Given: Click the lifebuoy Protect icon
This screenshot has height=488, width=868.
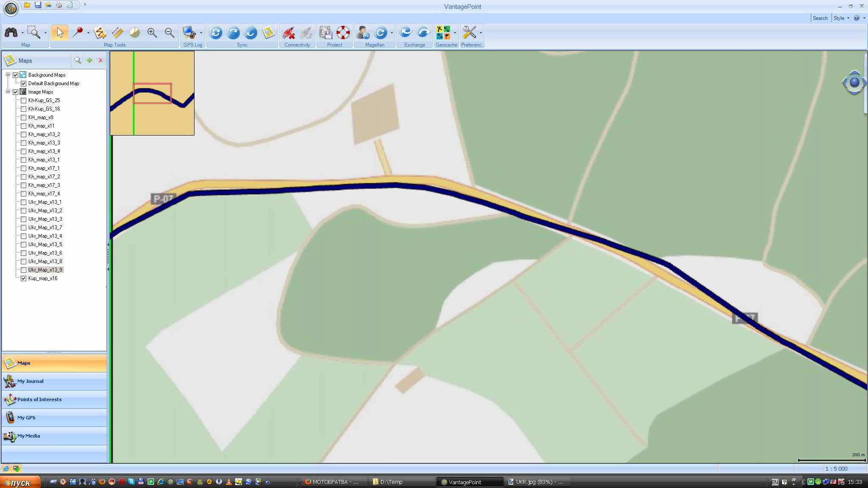Looking at the screenshot, I should pos(343,33).
